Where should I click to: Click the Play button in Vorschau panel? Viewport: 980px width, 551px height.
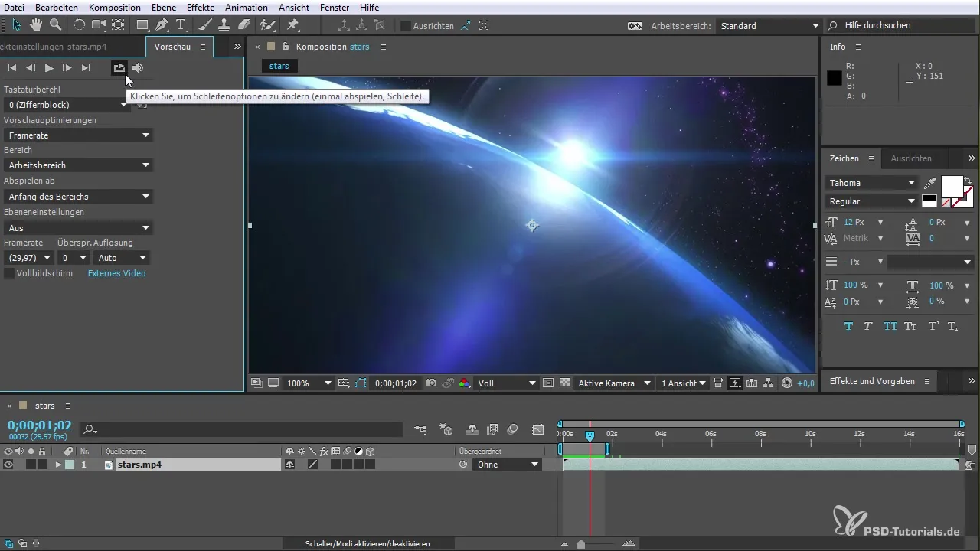(49, 68)
